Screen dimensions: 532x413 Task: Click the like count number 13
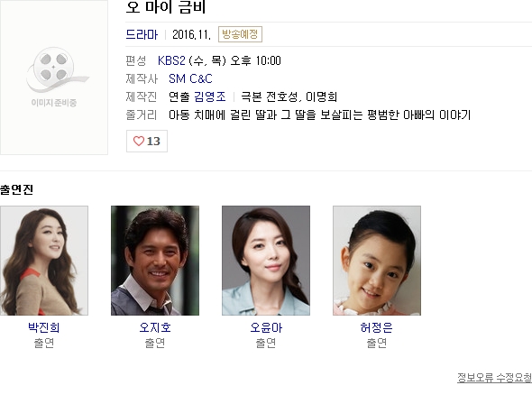click(153, 142)
